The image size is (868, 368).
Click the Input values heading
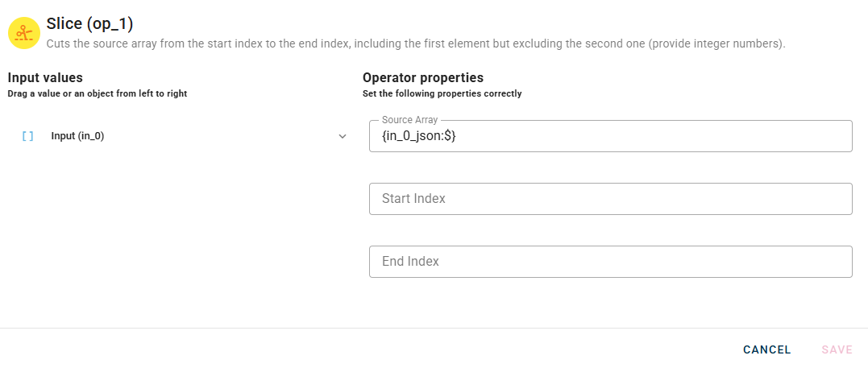pyautogui.click(x=45, y=78)
